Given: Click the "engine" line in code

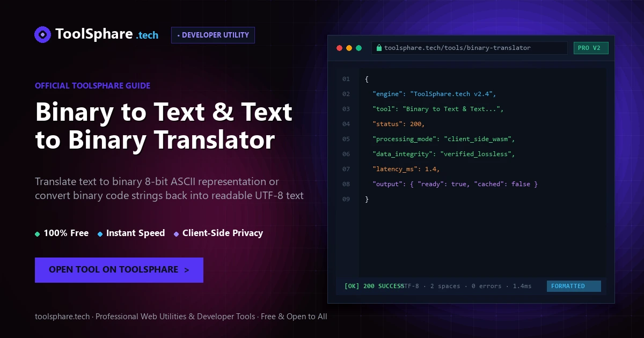Looking at the screenshot, I should (435, 94).
